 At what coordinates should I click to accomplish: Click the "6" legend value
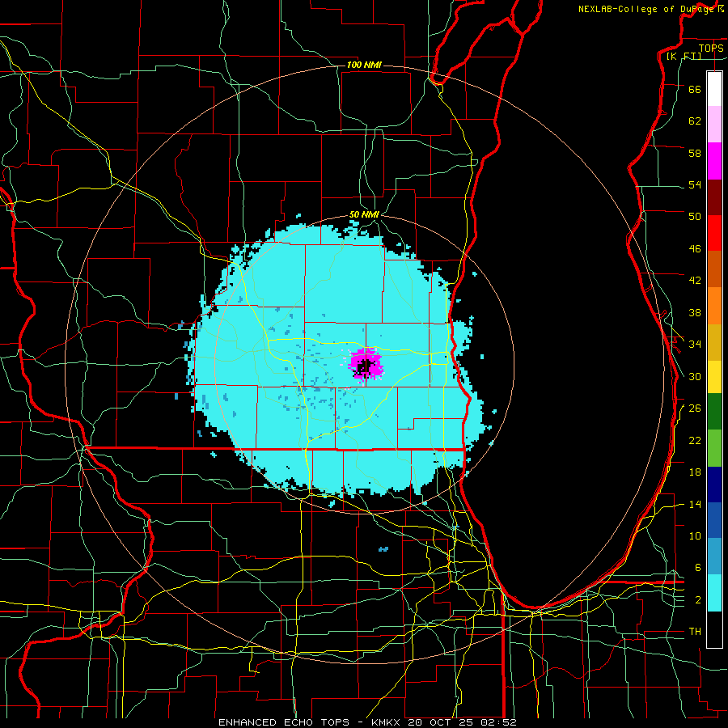pyautogui.click(x=697, y=568)
